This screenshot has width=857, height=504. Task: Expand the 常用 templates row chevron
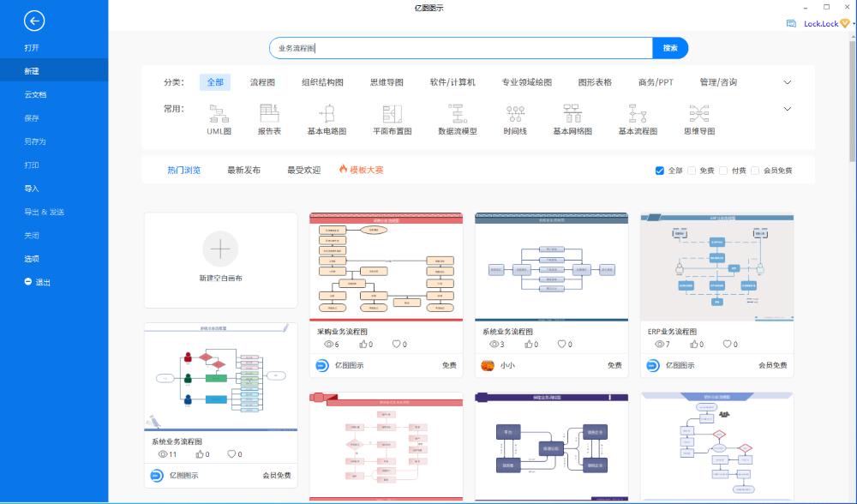click(x=786, y=108)
